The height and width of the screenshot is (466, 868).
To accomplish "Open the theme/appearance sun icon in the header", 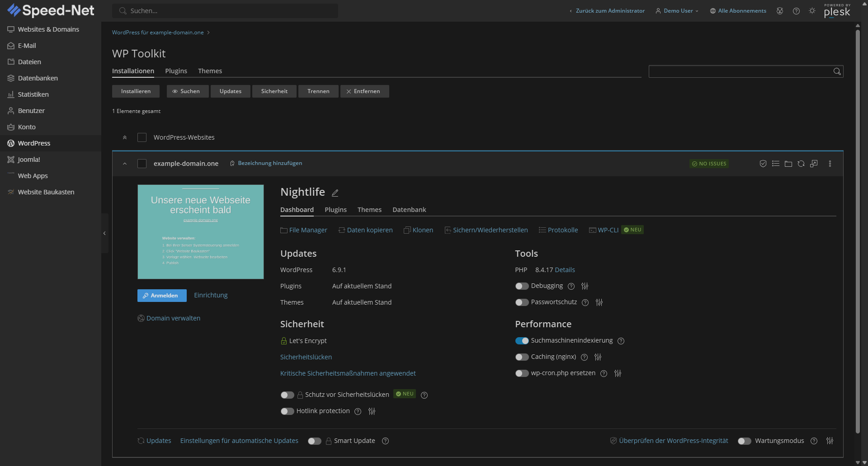I will [x=812, y=10].
